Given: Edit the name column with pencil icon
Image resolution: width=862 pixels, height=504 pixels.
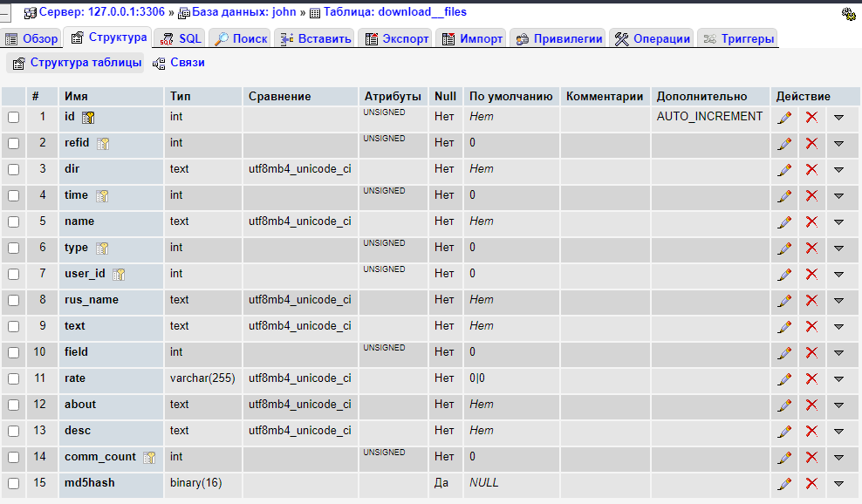Looking at the screenshot, I should (784, 222).
